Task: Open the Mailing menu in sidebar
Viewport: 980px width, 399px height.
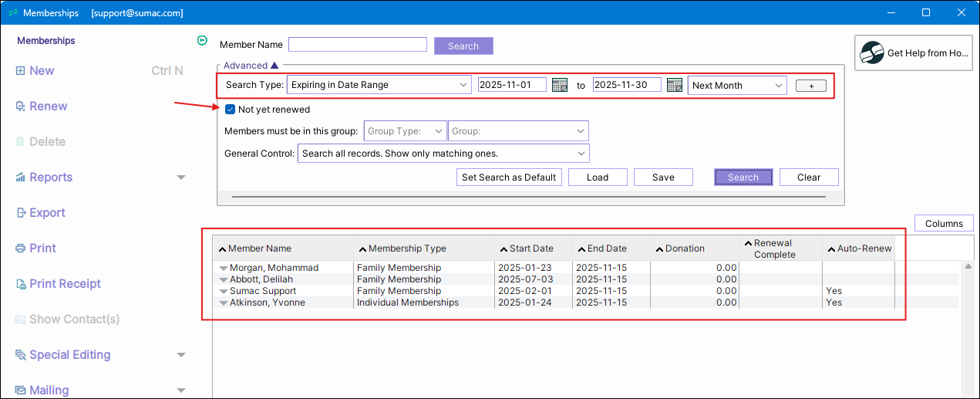Action: click(49, 391)
